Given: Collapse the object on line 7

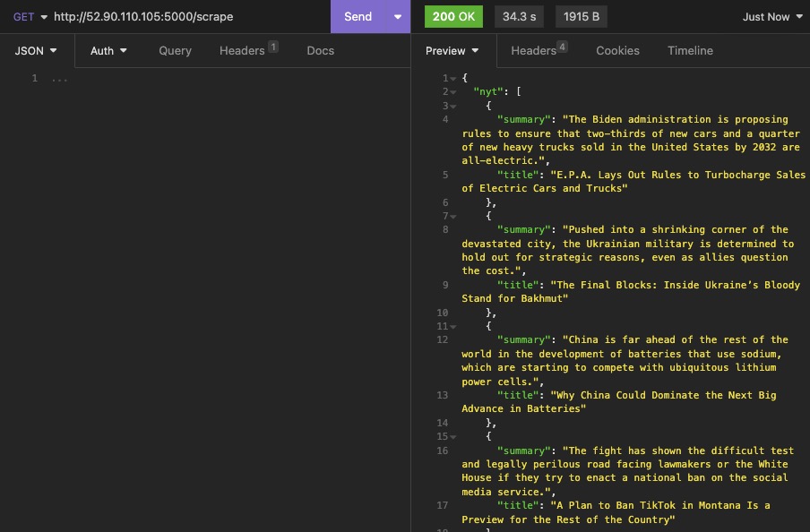Looking at the screenshot, I should (453, 217).
